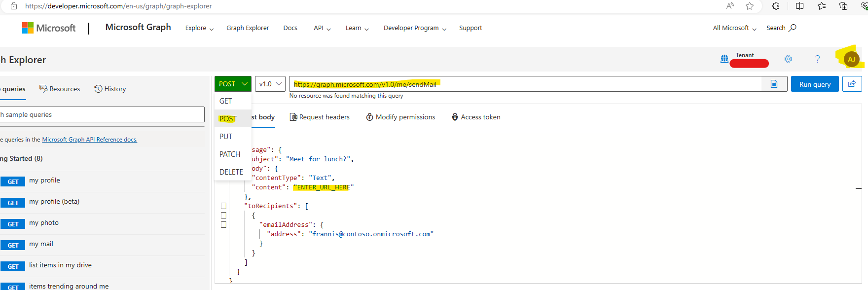Select PUT from method list
868x290 pixels.
(x=233, y=136)
